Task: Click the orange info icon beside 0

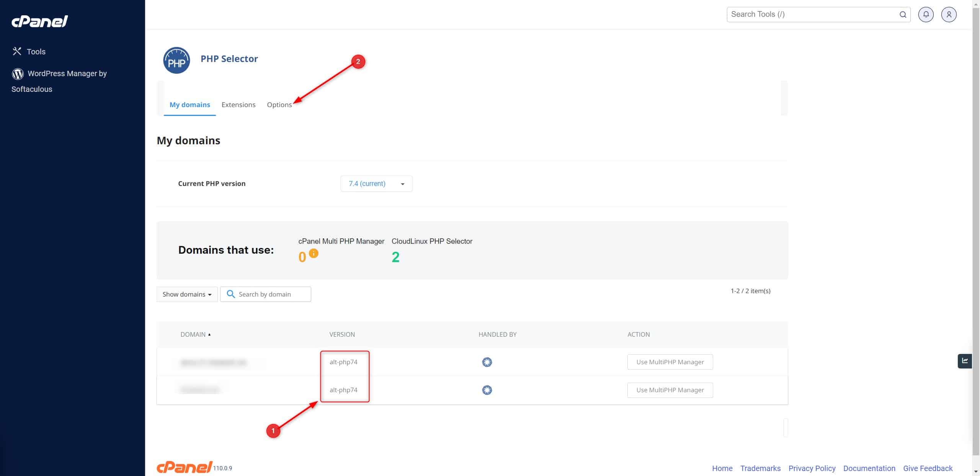Action: coord(314,253)
